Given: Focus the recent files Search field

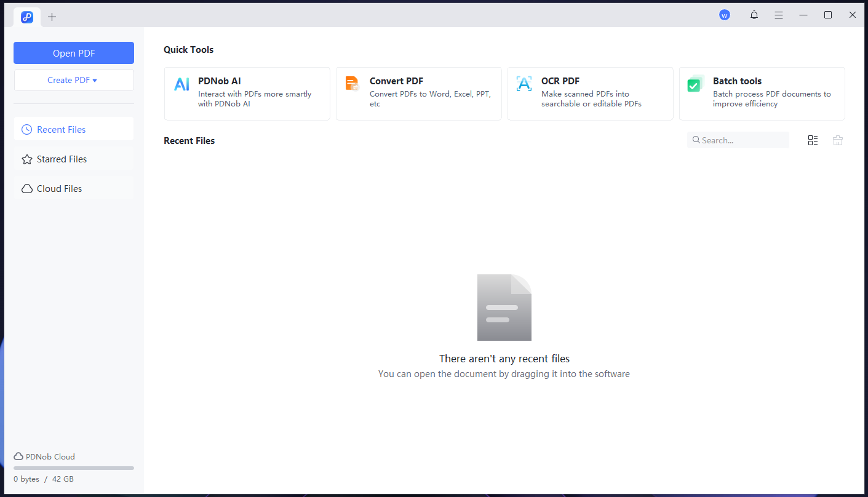Looking at the screenshot, I should (x=738, y=140).
